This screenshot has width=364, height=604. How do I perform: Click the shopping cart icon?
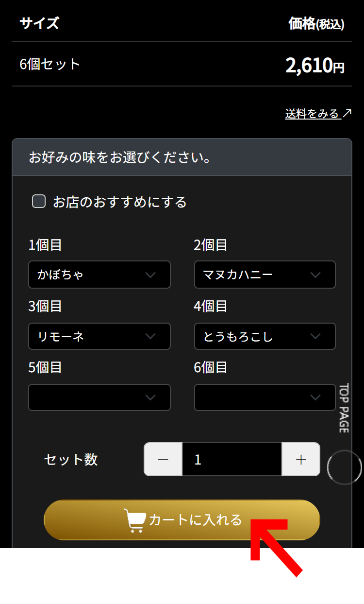134,520
